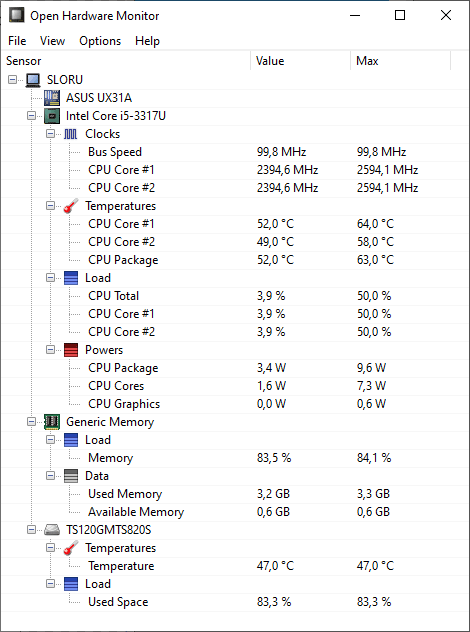Open the Options menu
The image size is (470, 632).
click(x=100, y=41)
